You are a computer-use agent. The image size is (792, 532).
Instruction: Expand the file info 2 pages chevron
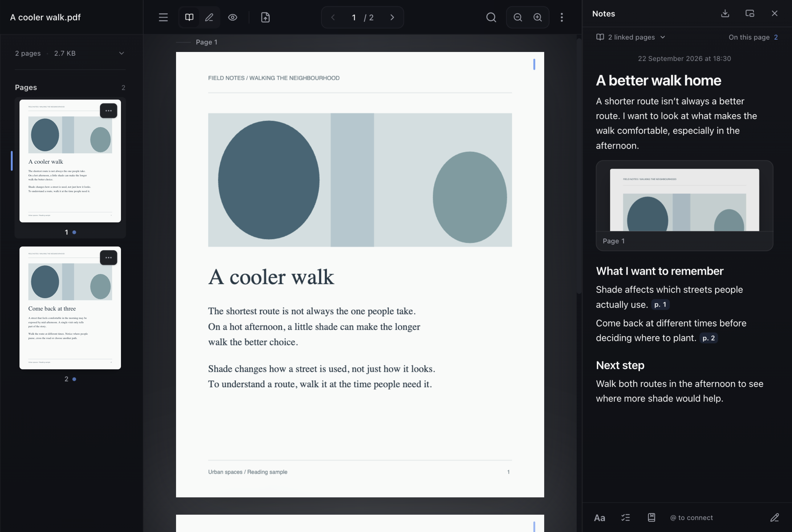122,53
